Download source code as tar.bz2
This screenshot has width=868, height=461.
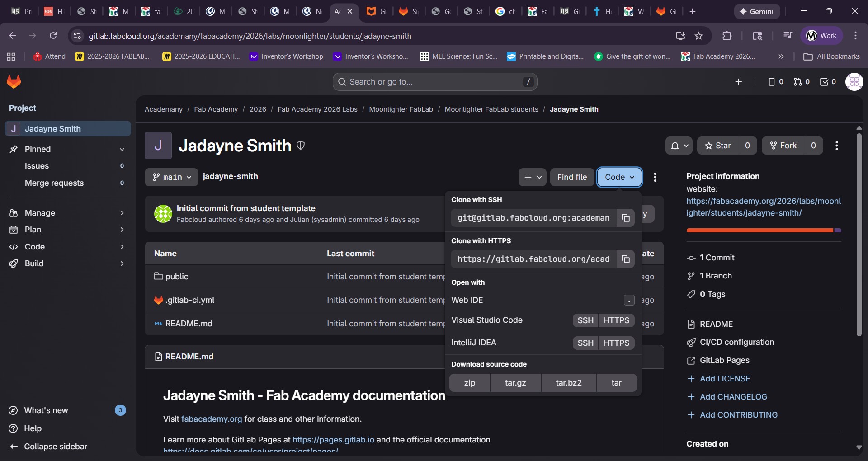[x=569, y=383]
